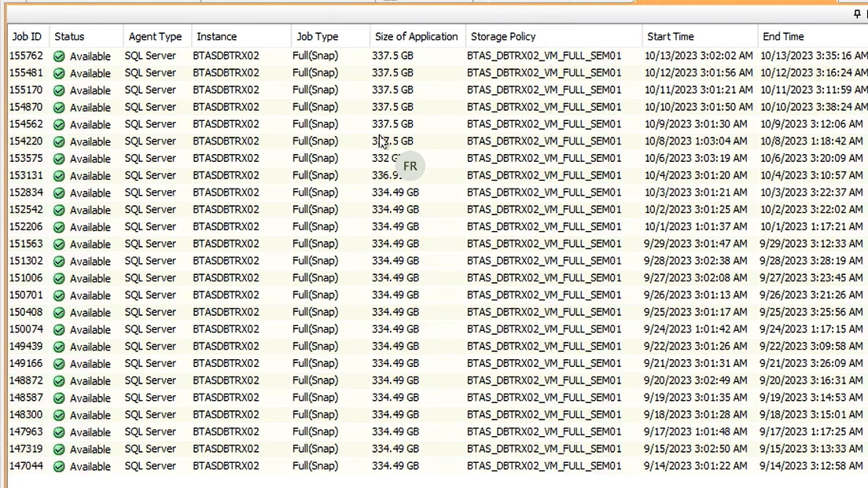Click Available status text for job 147044
The height and width of the screenshot is (488, 868).
click(90, 467)
